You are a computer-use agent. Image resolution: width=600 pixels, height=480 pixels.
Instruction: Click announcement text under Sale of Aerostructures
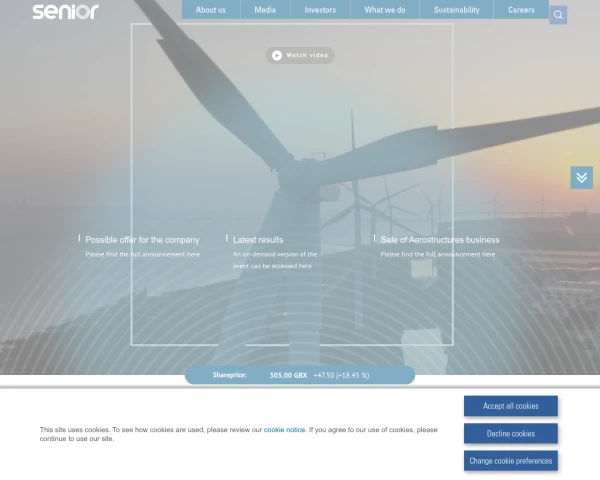click(438, 254)
